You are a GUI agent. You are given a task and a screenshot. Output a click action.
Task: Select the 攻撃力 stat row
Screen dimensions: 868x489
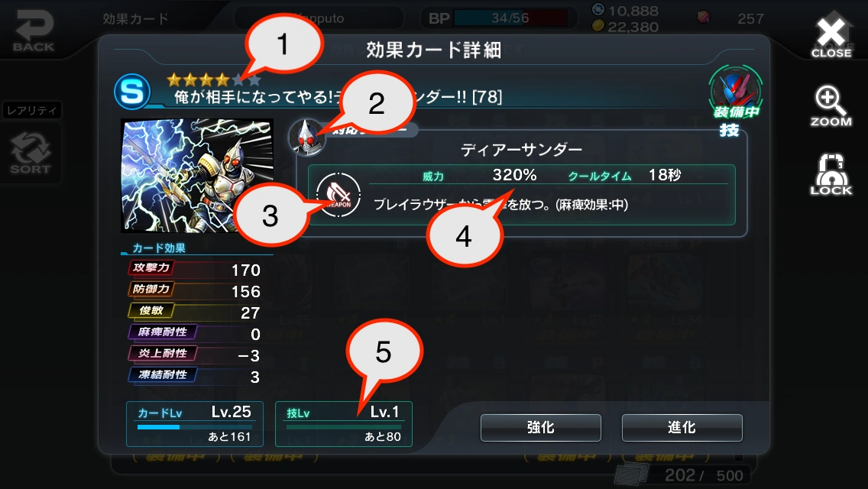[x=194, y=269]
